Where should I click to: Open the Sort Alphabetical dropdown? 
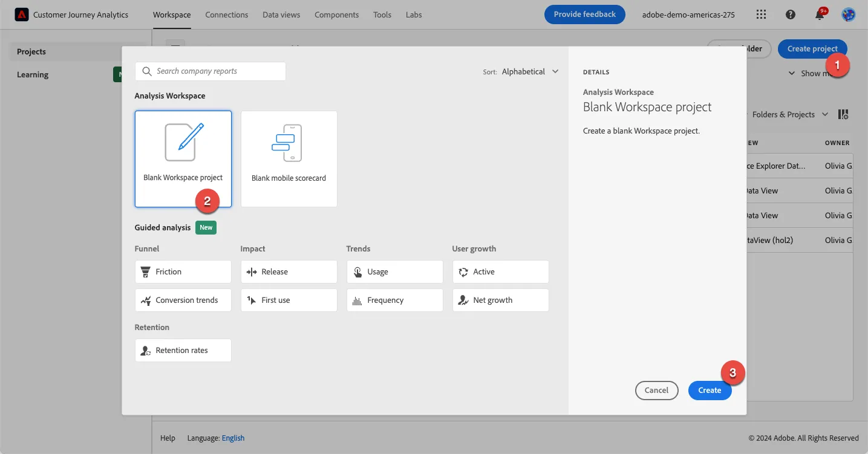coord(530,71)
